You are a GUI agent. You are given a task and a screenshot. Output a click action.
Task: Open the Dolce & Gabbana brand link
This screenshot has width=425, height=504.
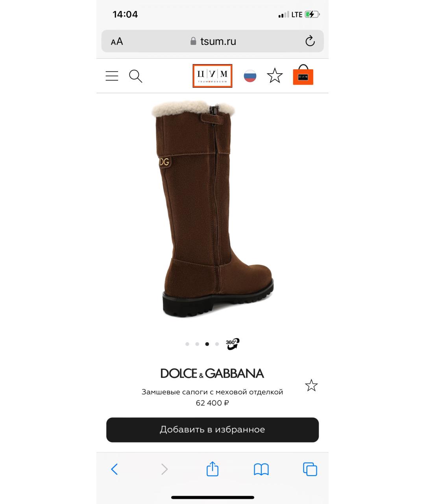pos(212,373)
